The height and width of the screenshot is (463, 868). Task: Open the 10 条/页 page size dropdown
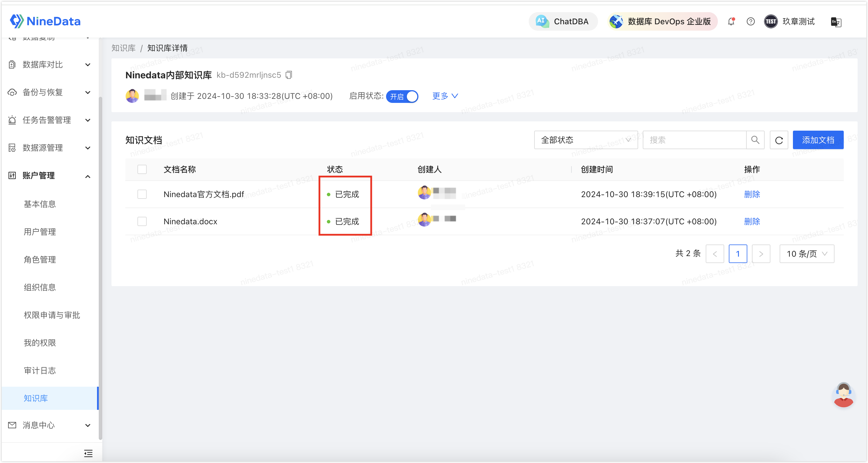click(807, 253)
